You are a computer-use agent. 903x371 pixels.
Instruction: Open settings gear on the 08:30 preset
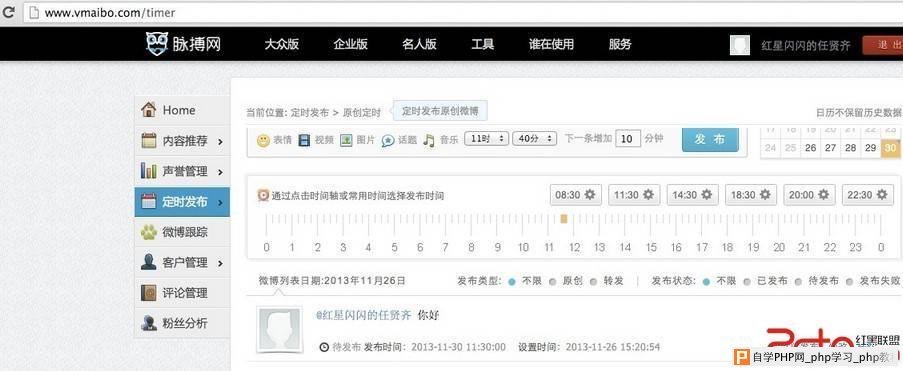[590, 195]
